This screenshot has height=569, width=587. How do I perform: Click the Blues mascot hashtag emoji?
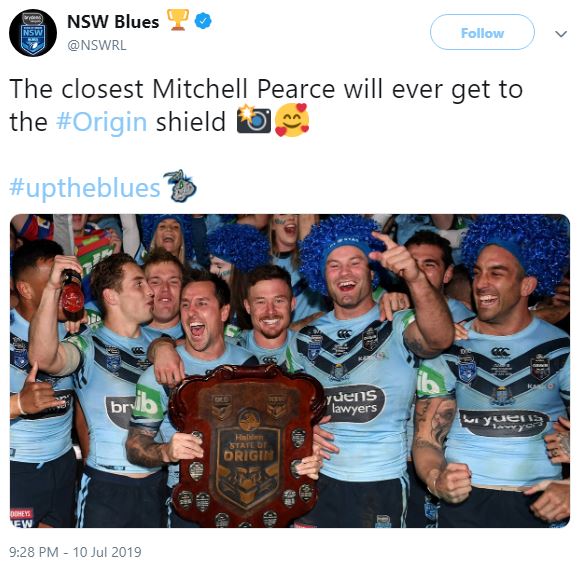[x=181, y=186]
